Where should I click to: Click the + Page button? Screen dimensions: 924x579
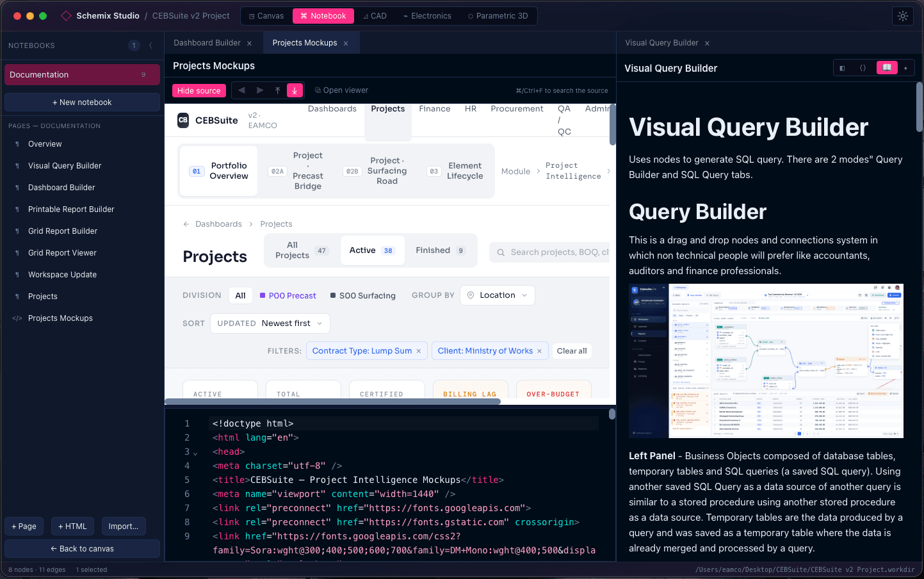(x=24, y=526)
